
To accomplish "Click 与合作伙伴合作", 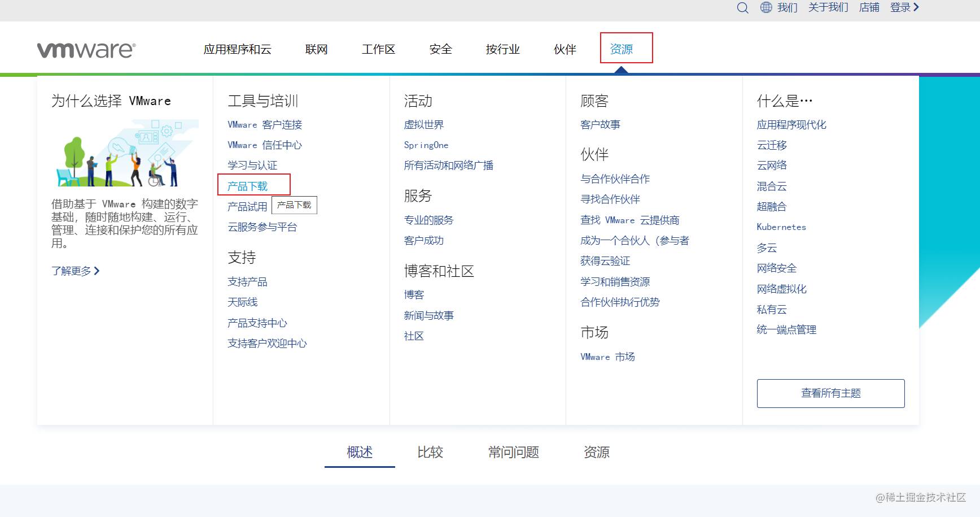I will point(615,179).
